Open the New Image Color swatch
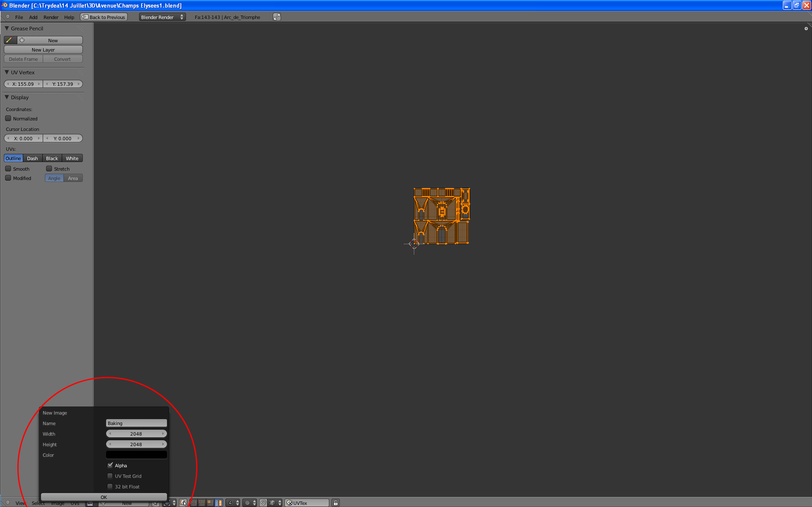 pyautogui.click(x=136, y=455)
